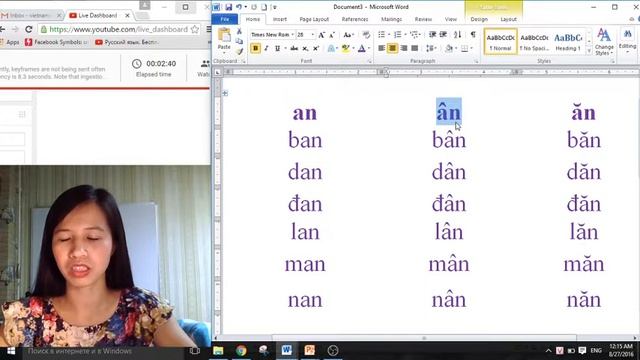Open Task View on the taskbar

(x=195, y=350)
